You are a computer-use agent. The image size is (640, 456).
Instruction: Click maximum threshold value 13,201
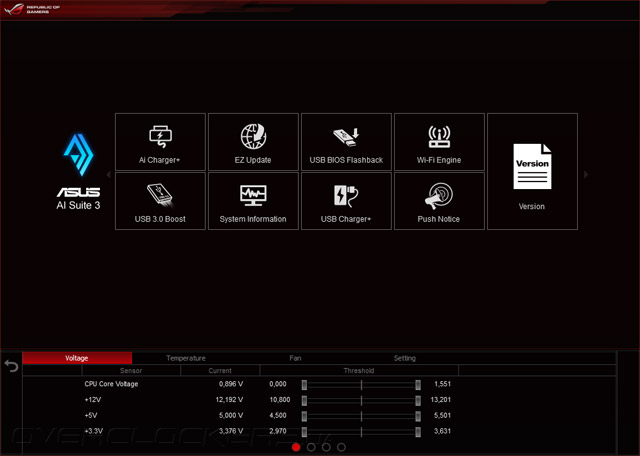coord(441,400)
